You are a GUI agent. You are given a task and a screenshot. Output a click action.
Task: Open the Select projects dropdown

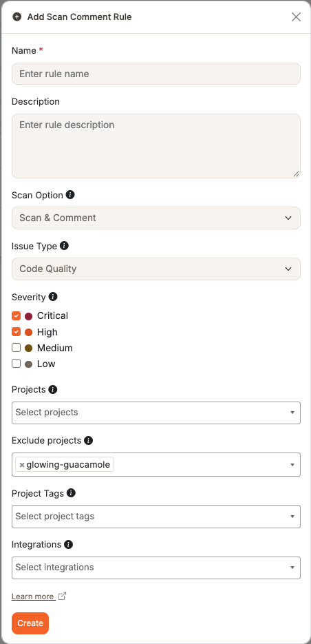156,413
